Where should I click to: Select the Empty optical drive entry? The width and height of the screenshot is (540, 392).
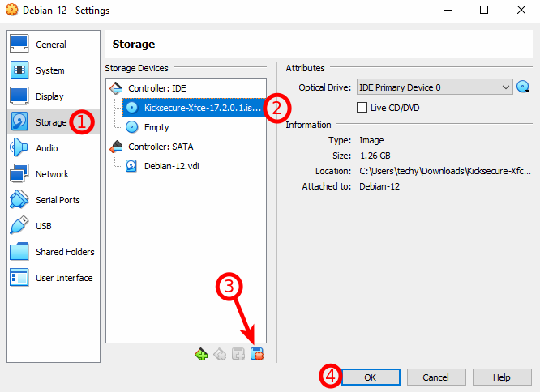pyautogui.click(x=156, y=127)
